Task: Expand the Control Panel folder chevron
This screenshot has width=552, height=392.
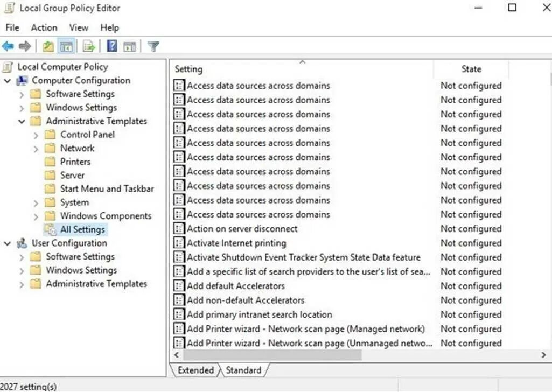Action: 36,135
